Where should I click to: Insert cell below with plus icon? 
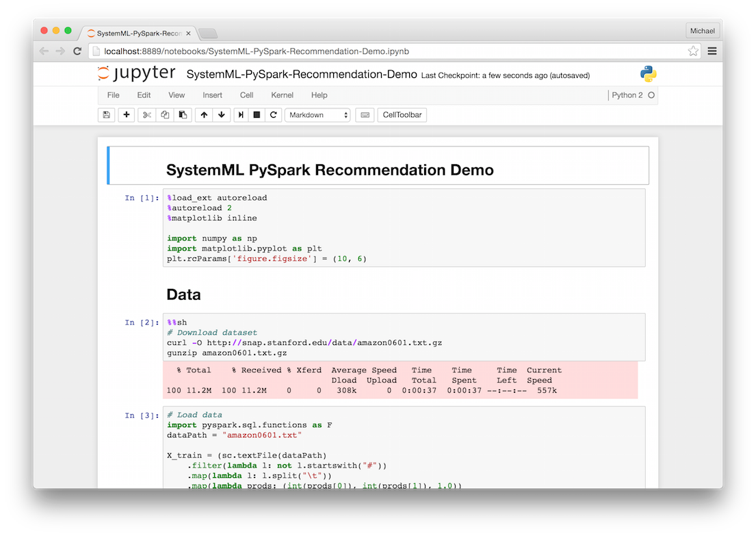127,115
